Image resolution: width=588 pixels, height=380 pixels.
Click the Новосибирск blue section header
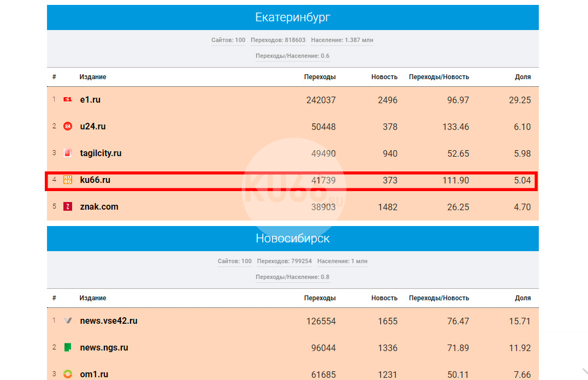click(293, 239)
